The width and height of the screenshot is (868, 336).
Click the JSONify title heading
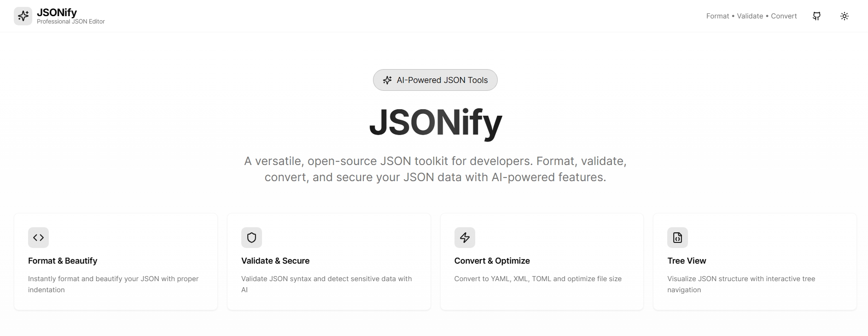[x=435, y=122]
